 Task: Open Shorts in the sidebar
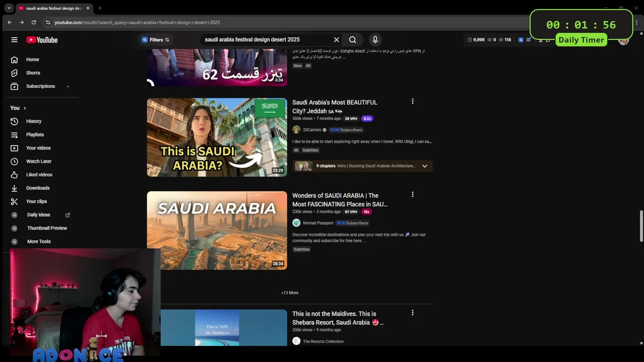pyautogui.click(x=33, y=73)
